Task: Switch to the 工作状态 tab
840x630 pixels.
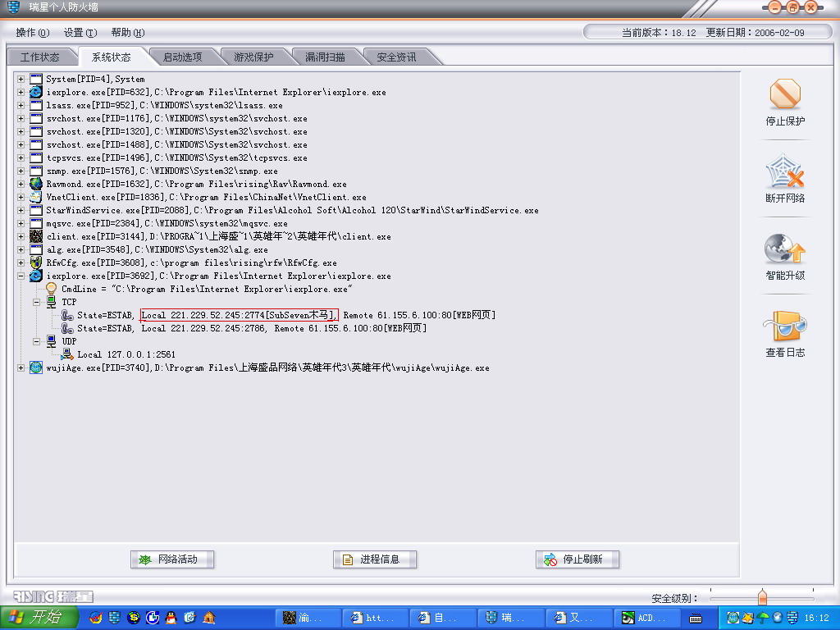Action: [x=40, y=57]
